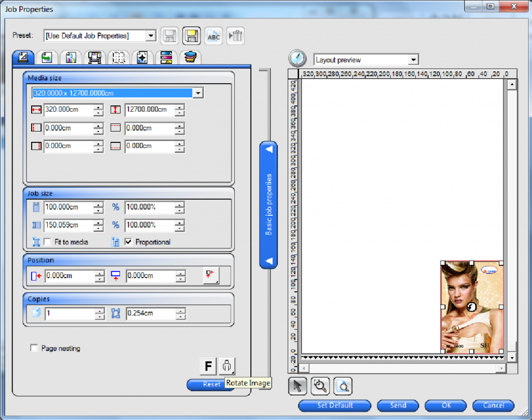Disable the Proportional checkbox
Viewport: 532px width, 420px height.
click(127, 242)
